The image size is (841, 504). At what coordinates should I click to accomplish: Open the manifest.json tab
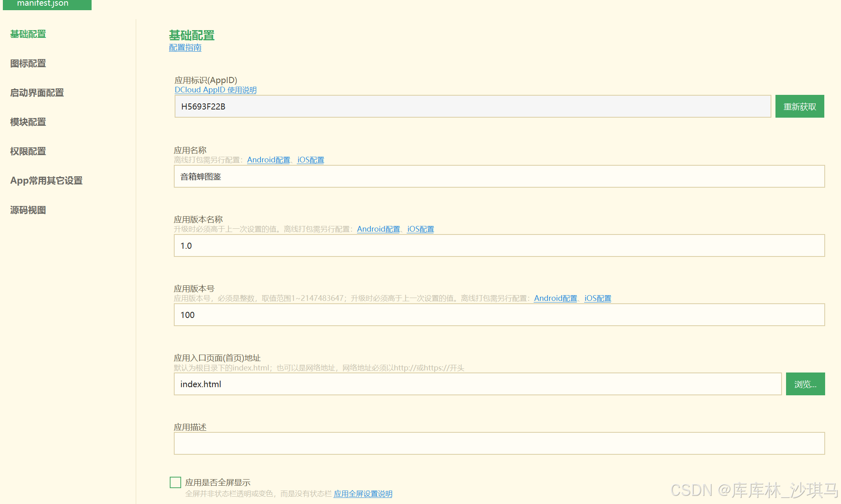[47, 4]
